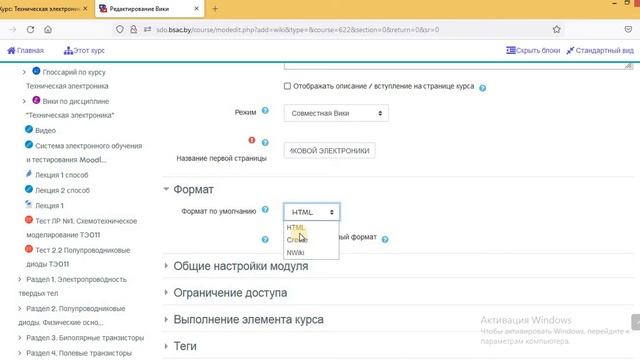Choose Creole option in the dropdown list
640x360 pixels.
pos(311,240)
